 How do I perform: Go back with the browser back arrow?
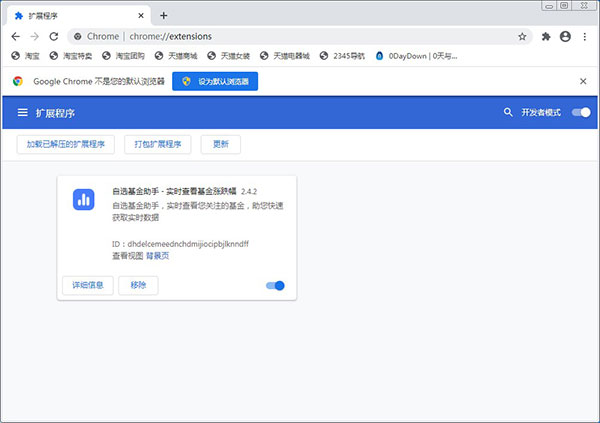coord(16,36)
